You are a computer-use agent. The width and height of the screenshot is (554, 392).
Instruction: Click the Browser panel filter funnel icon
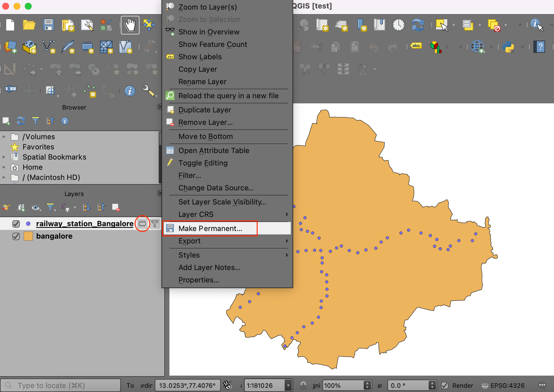35,121
